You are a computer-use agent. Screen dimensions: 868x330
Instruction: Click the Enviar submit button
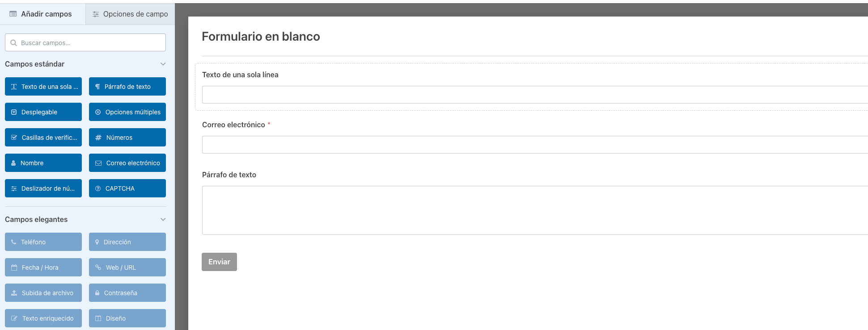[219, 262]
